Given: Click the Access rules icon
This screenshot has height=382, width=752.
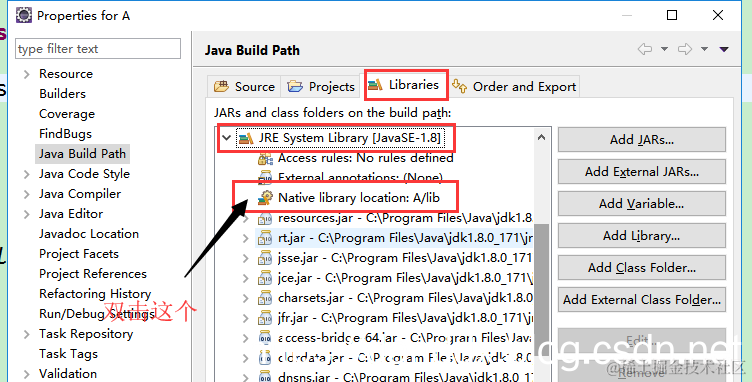Looking at the screenshot, I should (265, 158).
